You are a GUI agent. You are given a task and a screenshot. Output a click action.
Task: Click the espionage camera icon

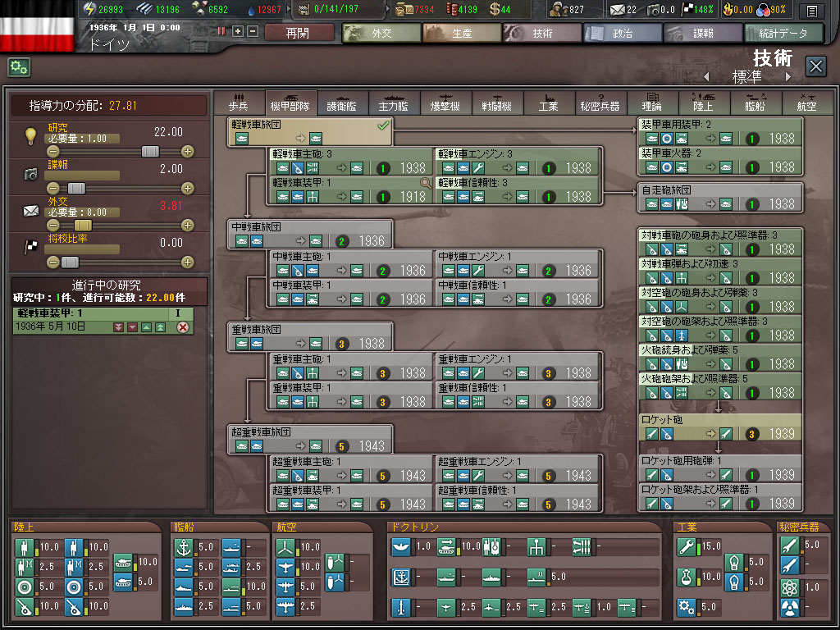31,174
